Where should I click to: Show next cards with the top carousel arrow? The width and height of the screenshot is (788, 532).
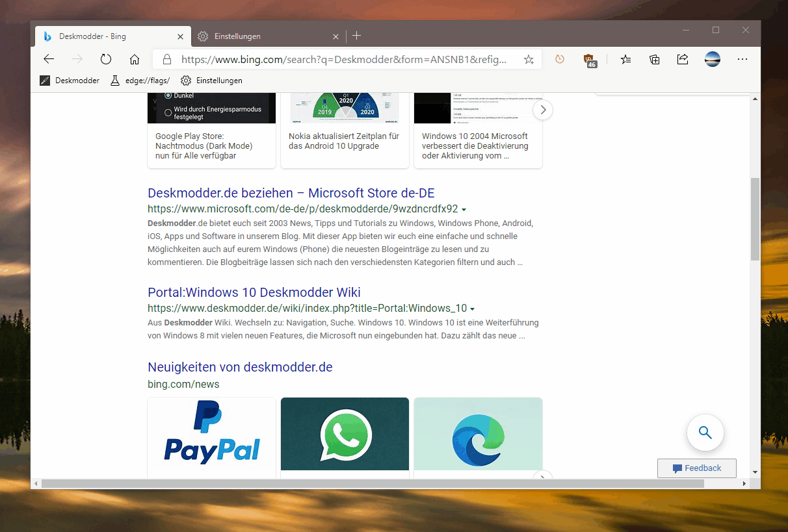(x=543, y=110)
